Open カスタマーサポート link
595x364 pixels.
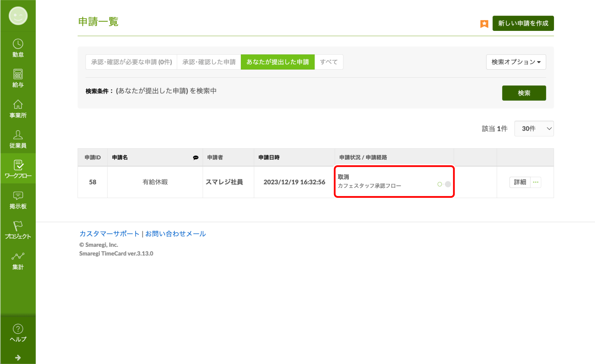click(x=109, y=234)
